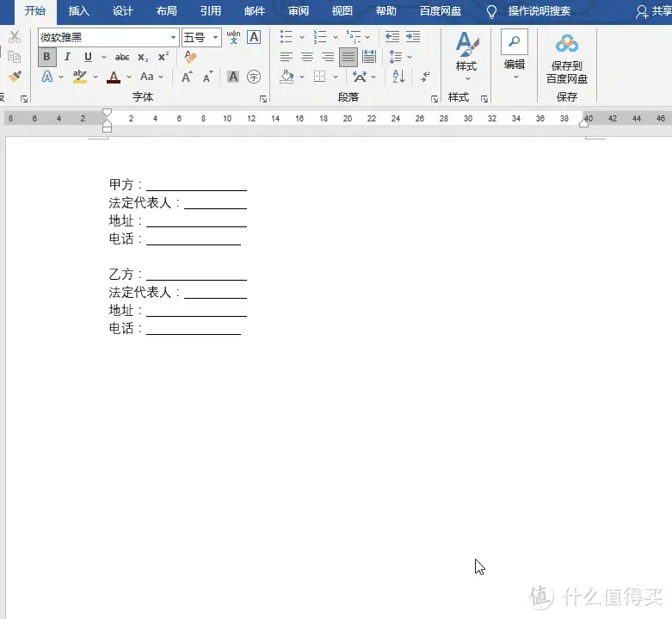Apply multilevel list formatting
Image resolution: width=672 pixels, height=619 pixels.
(x=354, y=37)
